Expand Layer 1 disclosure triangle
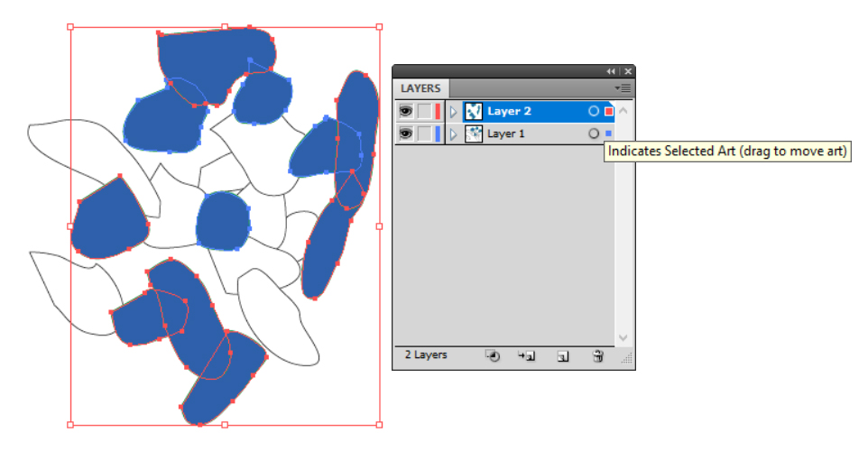 [453, 133]
